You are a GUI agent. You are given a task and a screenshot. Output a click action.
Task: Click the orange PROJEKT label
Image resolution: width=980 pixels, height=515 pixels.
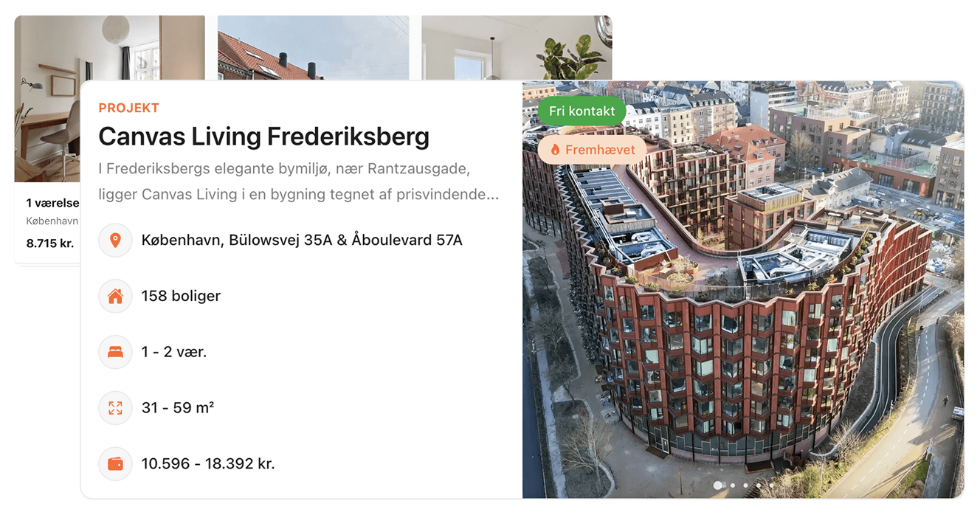[x=128, y=108]
